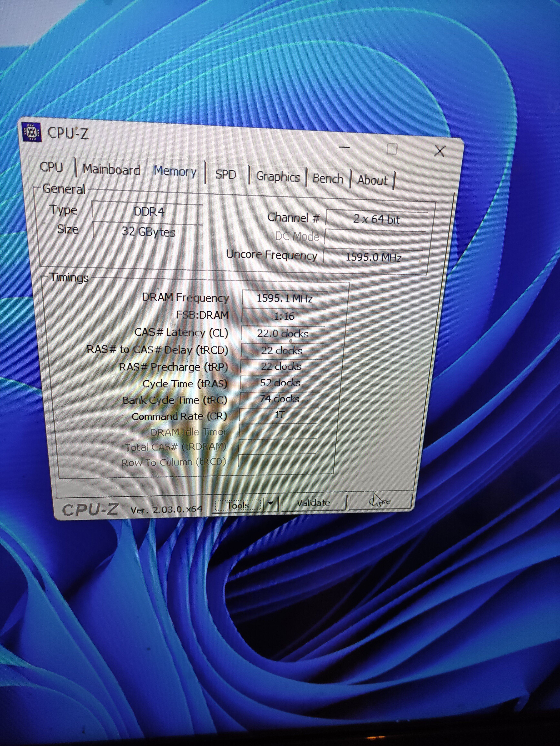Switch to the Graphics tab
The width and height of the screenshot is (560, 746).
pyautogui.click(x=278, y=177)
